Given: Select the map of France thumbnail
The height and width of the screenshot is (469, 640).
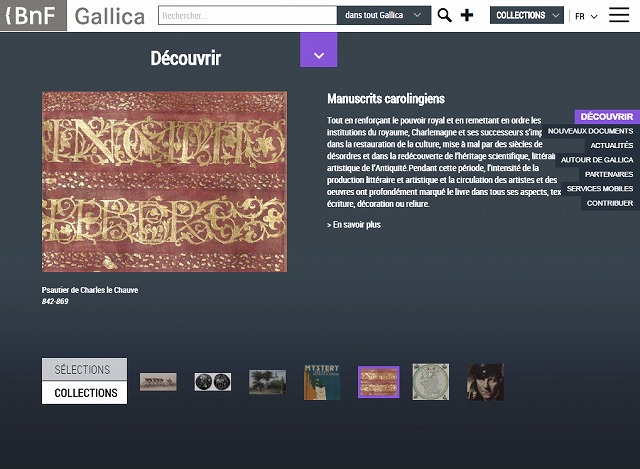Looking at the screenshot, I should (431, 382).
